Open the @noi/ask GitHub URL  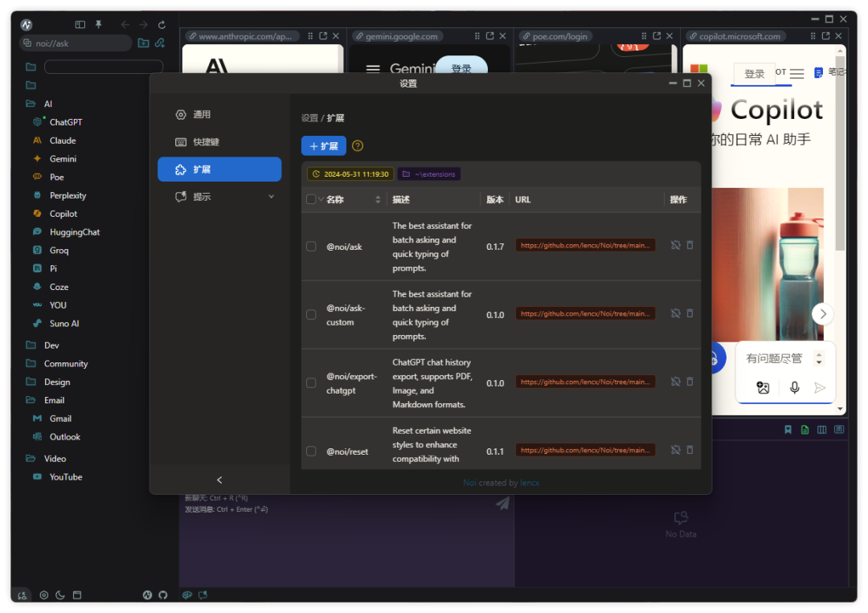pos(585,245)
